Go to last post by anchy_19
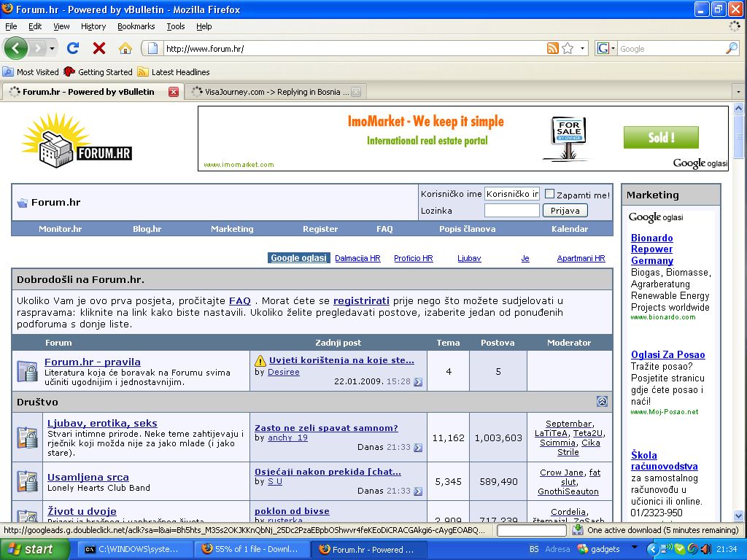The image size is (747, 560). coord(418,448)
